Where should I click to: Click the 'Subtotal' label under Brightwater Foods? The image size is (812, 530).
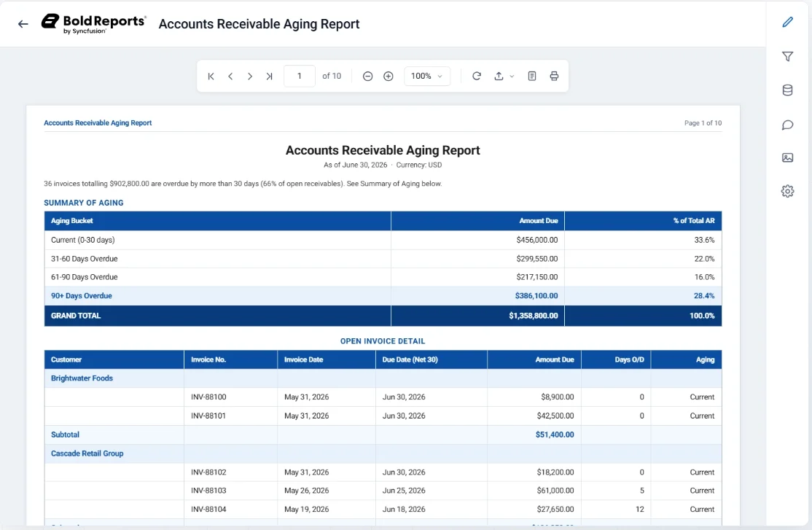[x=66, y=434]
